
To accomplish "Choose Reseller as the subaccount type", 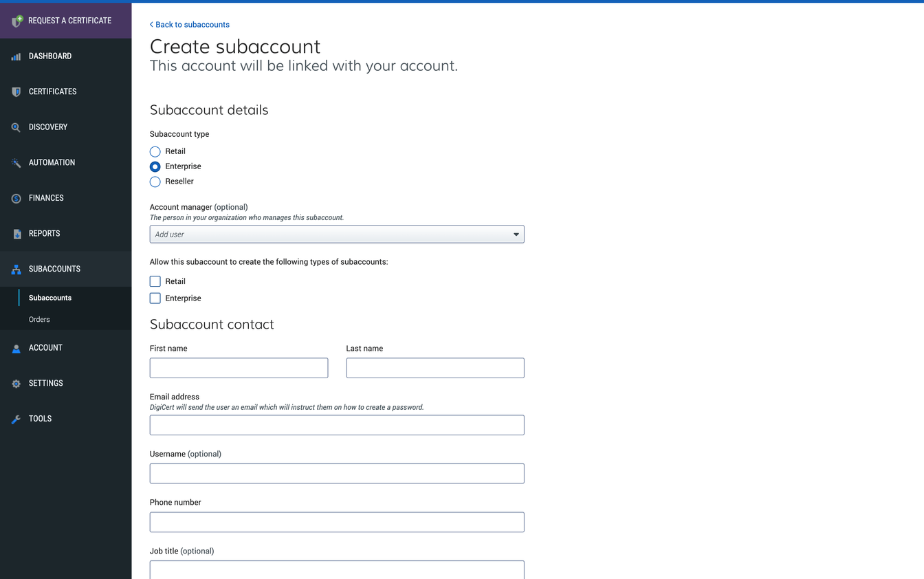I will click(x=155, y=182).
